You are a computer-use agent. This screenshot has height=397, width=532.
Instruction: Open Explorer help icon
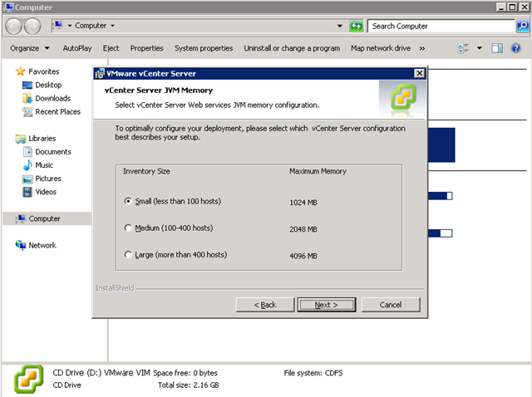click(515, 48)
